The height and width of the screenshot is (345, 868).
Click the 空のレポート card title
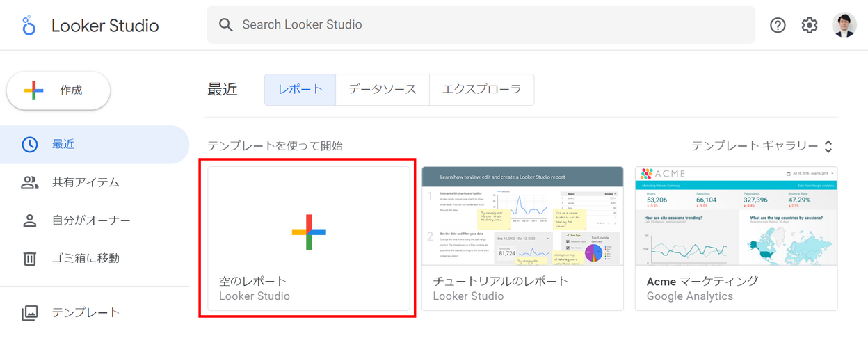click(x=253, y=281)
